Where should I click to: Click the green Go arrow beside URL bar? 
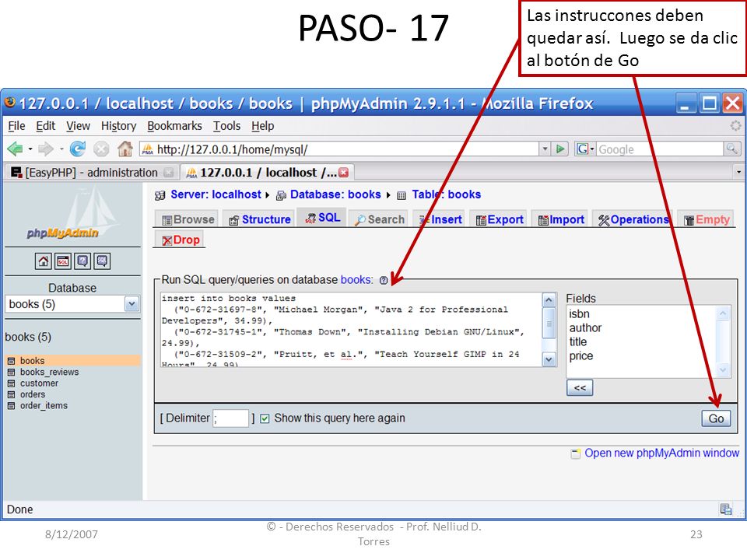(560, 149)
